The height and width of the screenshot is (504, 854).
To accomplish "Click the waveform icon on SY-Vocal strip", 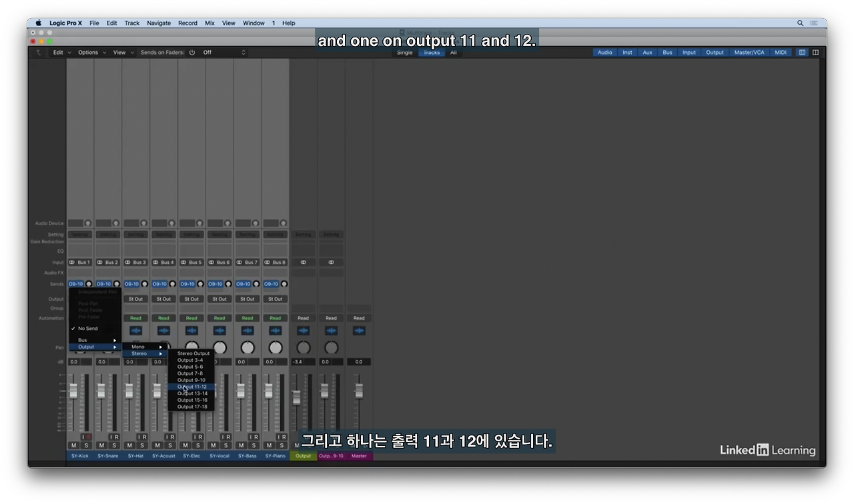I will (220, 331).
